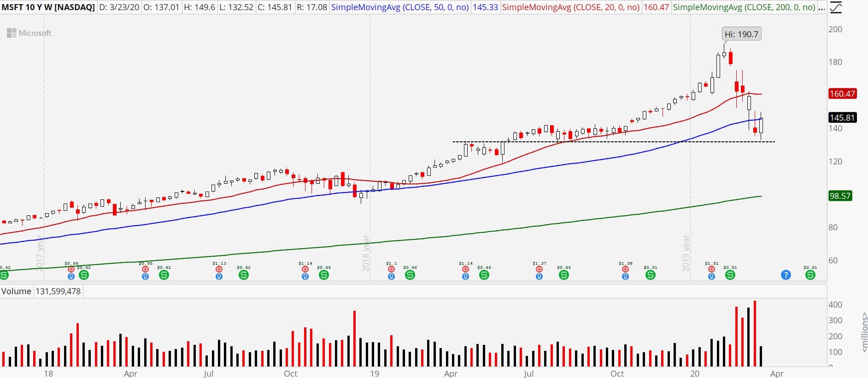Click the 400 volume axis label
The width and height of the screenshot is (868, 378).
(835, 305)
